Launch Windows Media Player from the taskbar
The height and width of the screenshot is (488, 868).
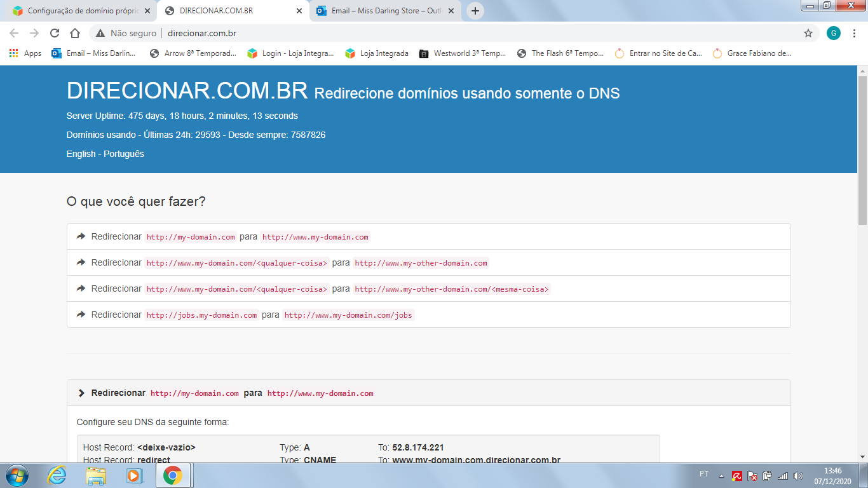pos(134,475)
